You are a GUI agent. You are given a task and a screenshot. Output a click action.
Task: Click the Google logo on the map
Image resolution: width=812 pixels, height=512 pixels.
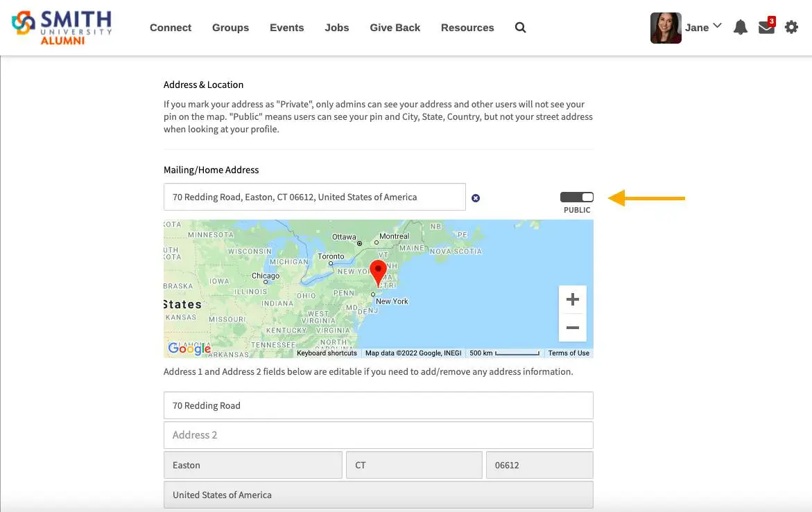click(x=189, y=348)
